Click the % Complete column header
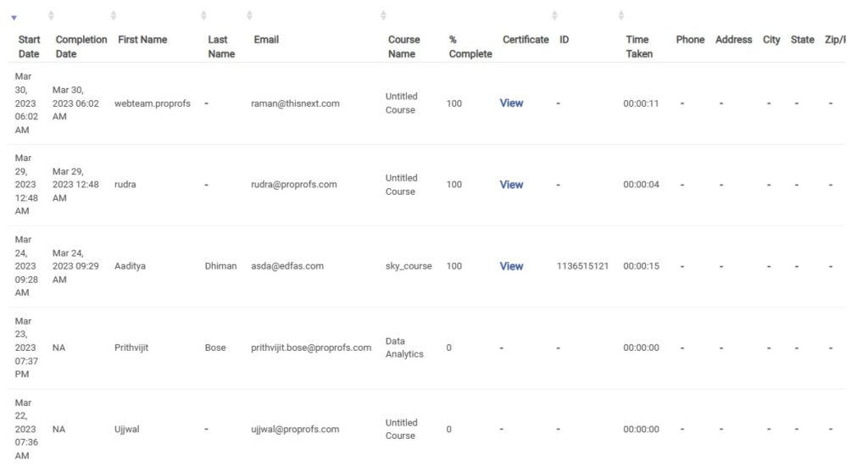 tap(470, 47)
